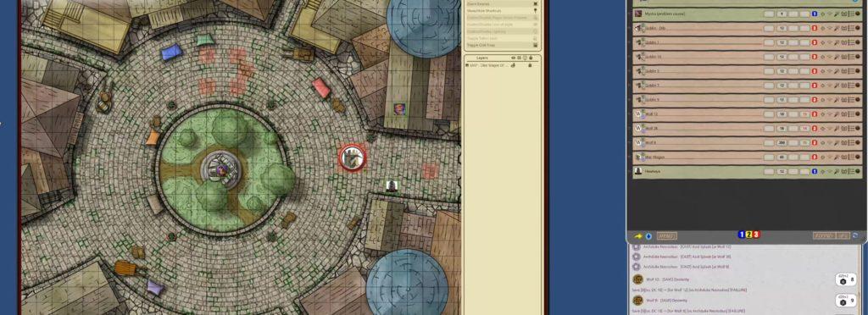
Task: Click the Goblin 10 token portrait in tracker
Action: (x=638, y=57)
